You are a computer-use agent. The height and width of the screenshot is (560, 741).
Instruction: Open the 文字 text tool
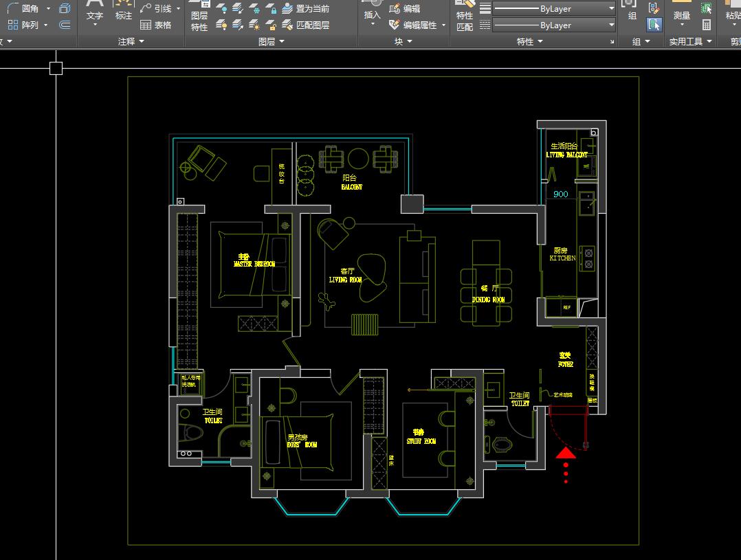click(x=95, y=13)
